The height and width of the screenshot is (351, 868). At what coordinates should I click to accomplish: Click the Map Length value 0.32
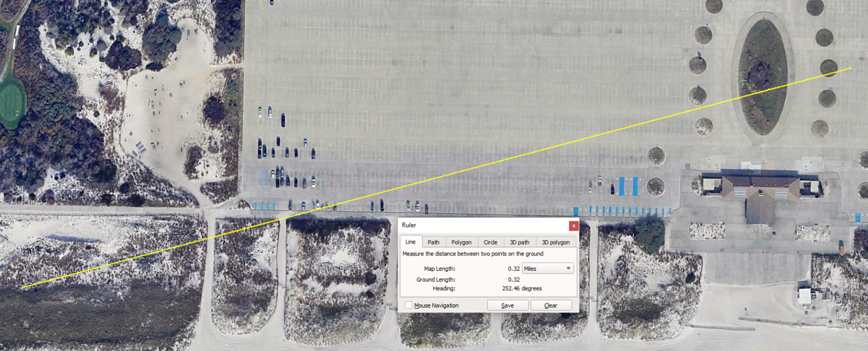[514, 269]
